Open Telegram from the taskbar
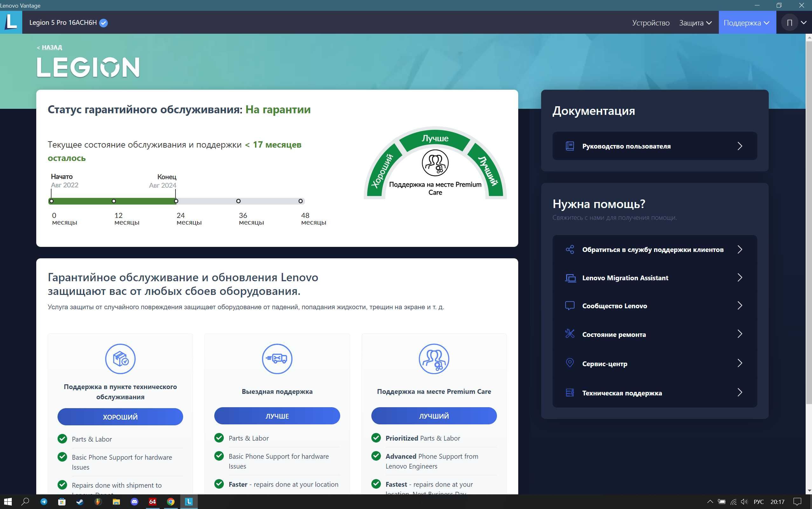 [44, 502]
